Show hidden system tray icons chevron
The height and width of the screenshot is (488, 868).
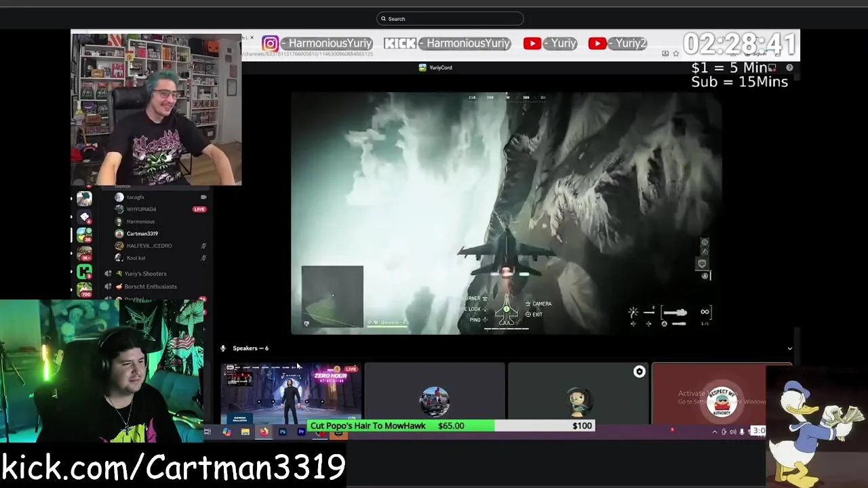[714, 432]
